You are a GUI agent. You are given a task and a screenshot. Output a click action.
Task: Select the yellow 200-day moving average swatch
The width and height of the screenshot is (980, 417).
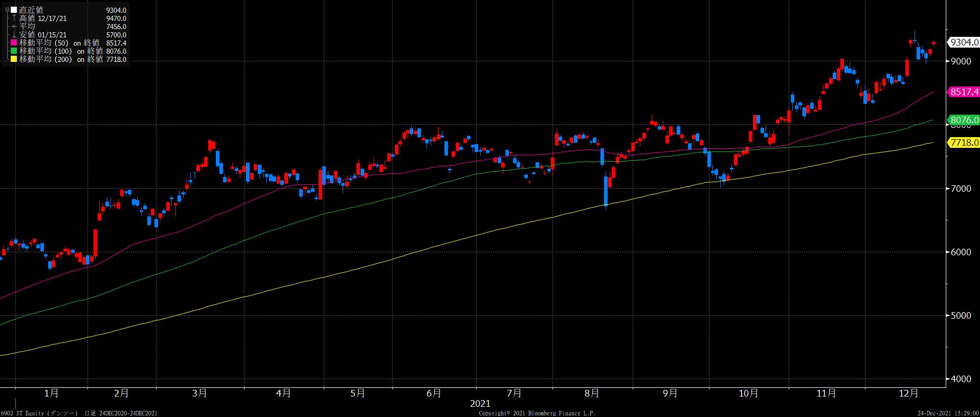pos(14,59)
